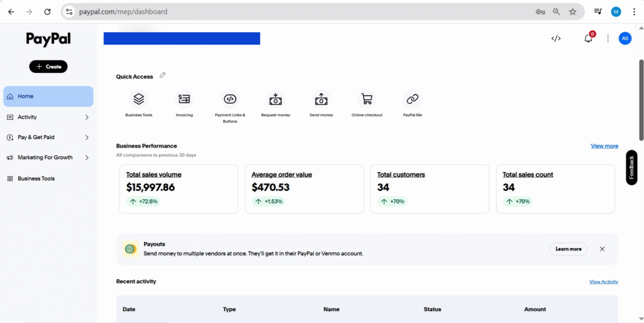Screen dimensions: 644x323
Task: Select the Request money icon
Action: 275,99
